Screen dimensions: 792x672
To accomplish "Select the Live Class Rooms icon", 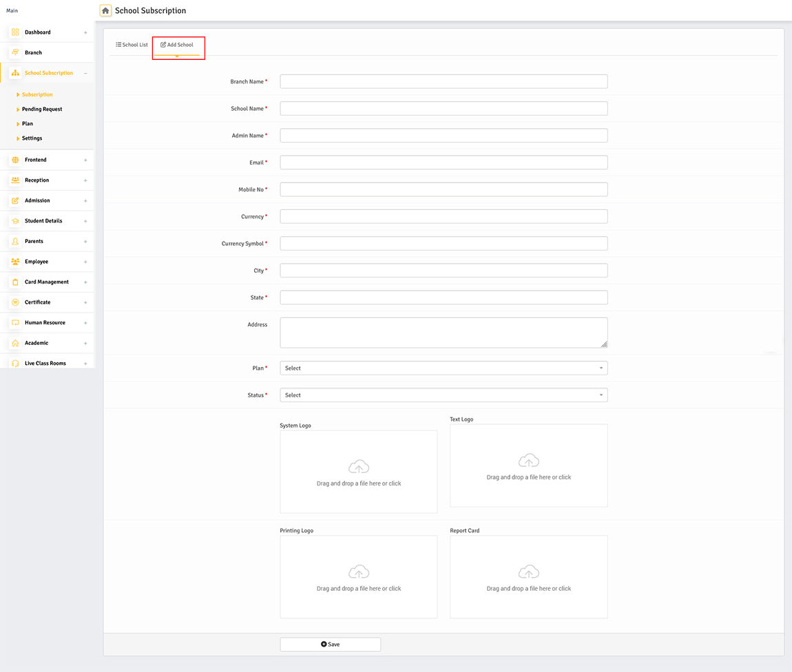I will 15,363.
